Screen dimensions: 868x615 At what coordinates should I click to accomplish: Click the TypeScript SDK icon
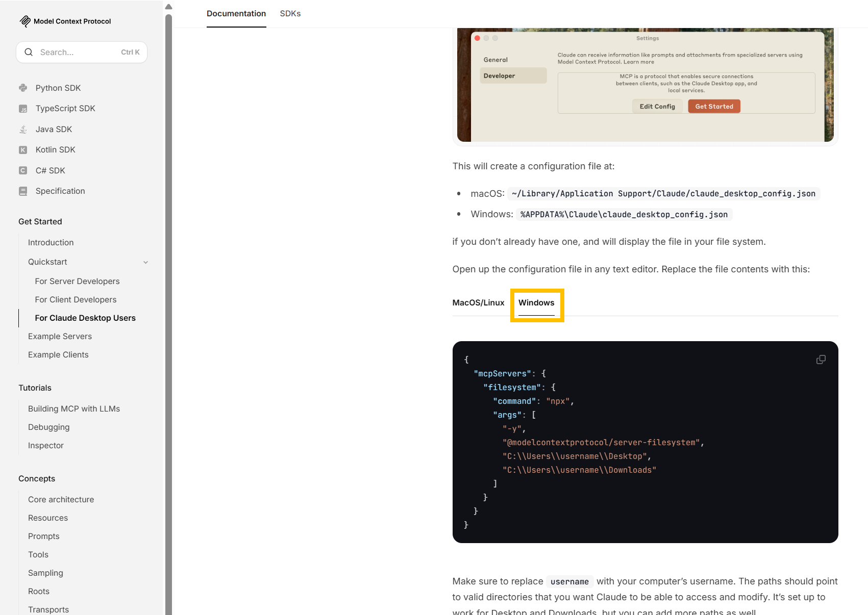pos(23,109)
